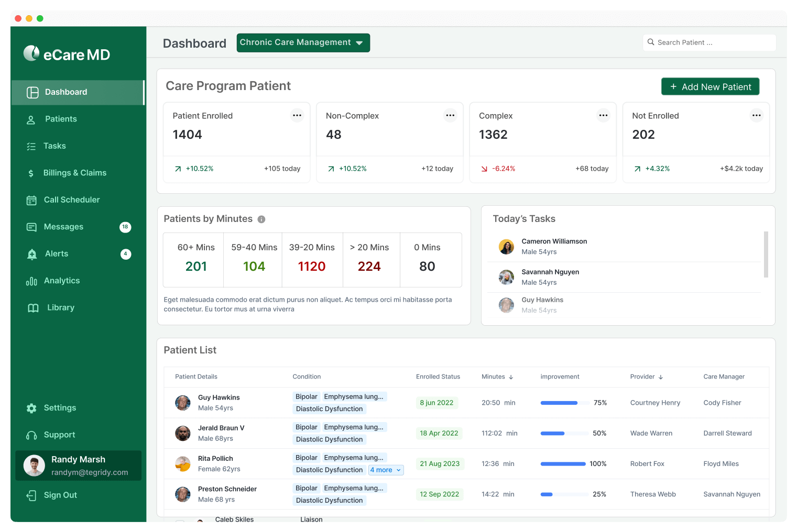
Task: Sort patient list by Minutes column
Action: [497, 376]
